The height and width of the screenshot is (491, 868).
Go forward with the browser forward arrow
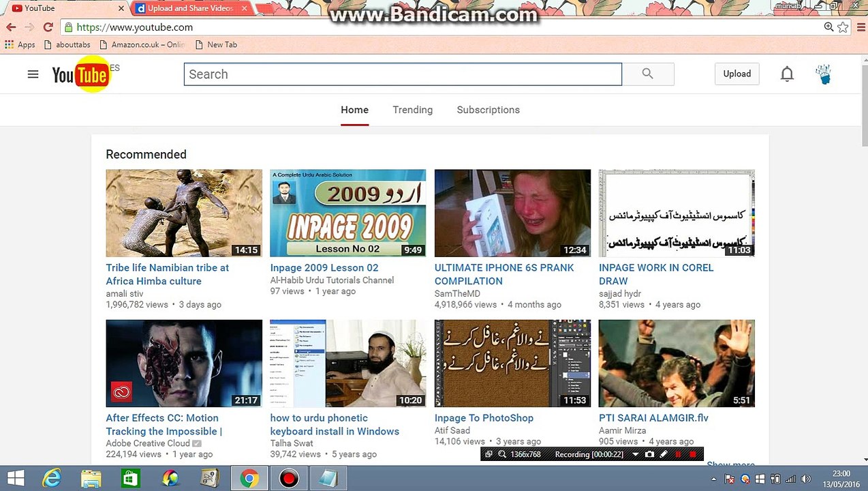tap(29, 27)
